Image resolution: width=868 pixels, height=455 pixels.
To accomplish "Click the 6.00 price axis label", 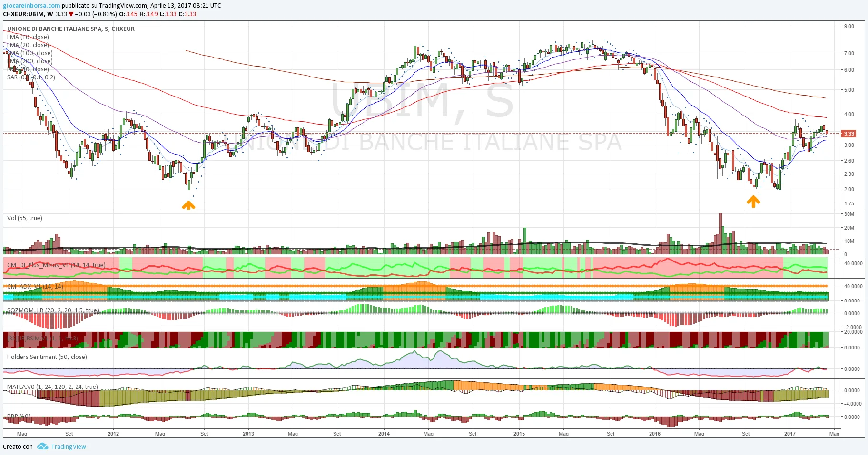I will pyautogui.click(x=849, y=70).
